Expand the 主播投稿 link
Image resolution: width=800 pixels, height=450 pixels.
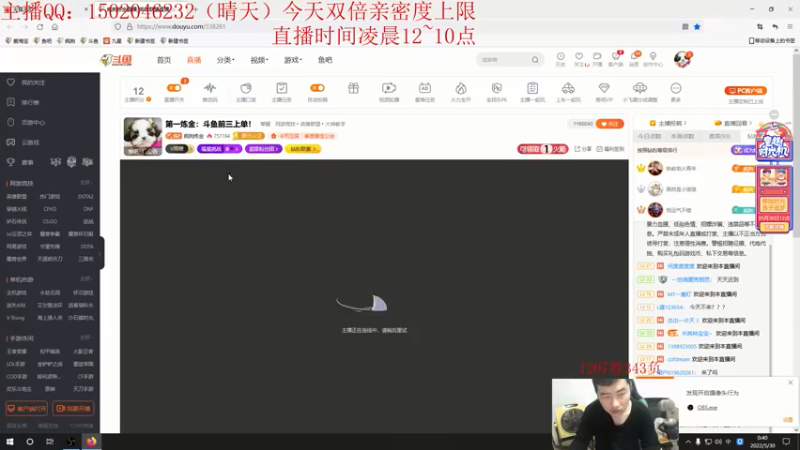[x=668, y=123]
